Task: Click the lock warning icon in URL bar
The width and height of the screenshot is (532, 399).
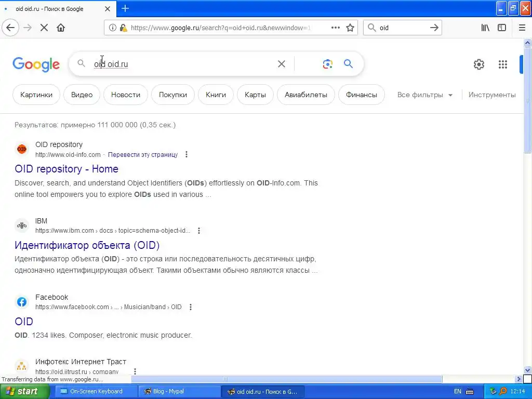Action: click(x=123, y=28)
